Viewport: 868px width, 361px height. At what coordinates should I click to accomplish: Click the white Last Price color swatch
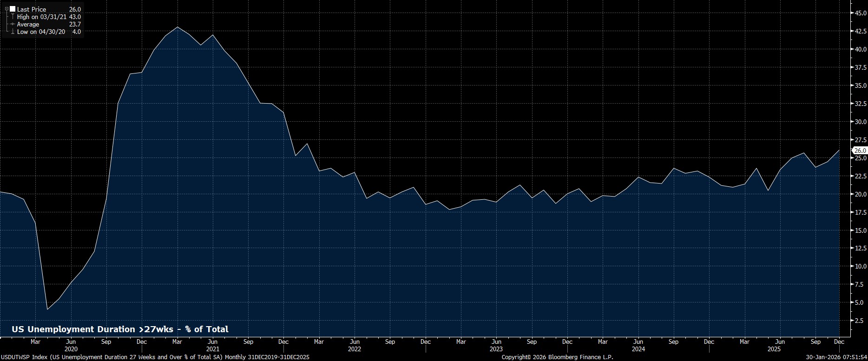(x=13, y=9)
